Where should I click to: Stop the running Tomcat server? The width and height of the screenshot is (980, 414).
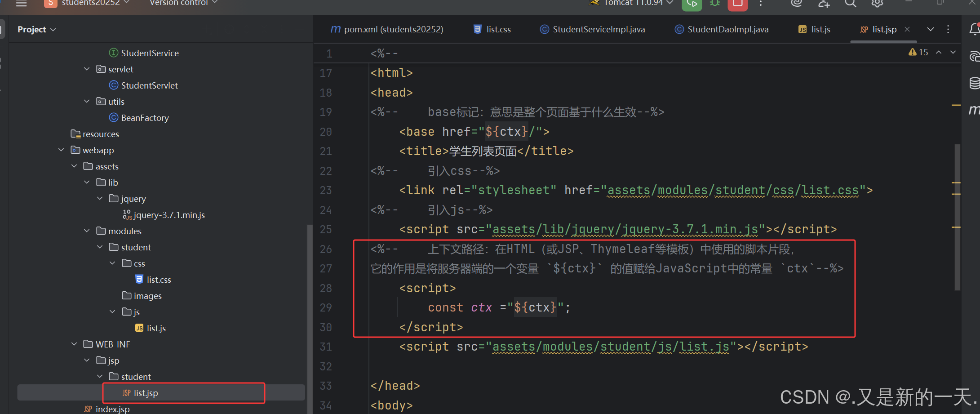737,4
